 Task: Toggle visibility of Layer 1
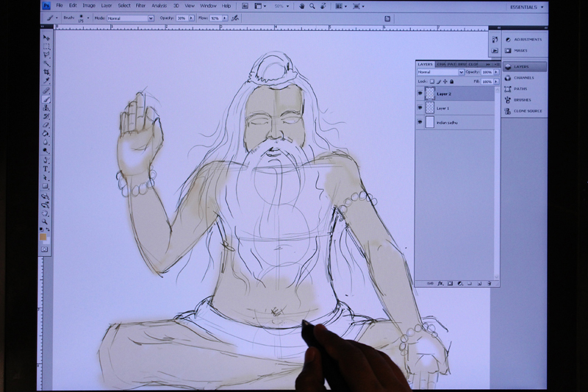[x=420, y=108]
